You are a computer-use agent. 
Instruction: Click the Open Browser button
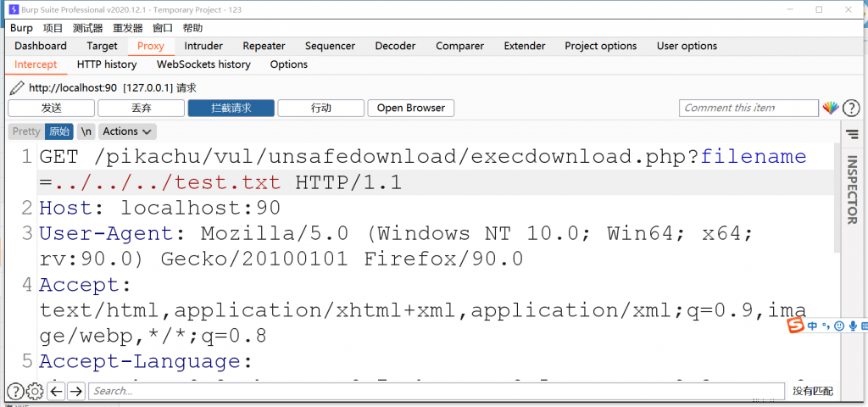pyautogui.click(x=411, y=108)
